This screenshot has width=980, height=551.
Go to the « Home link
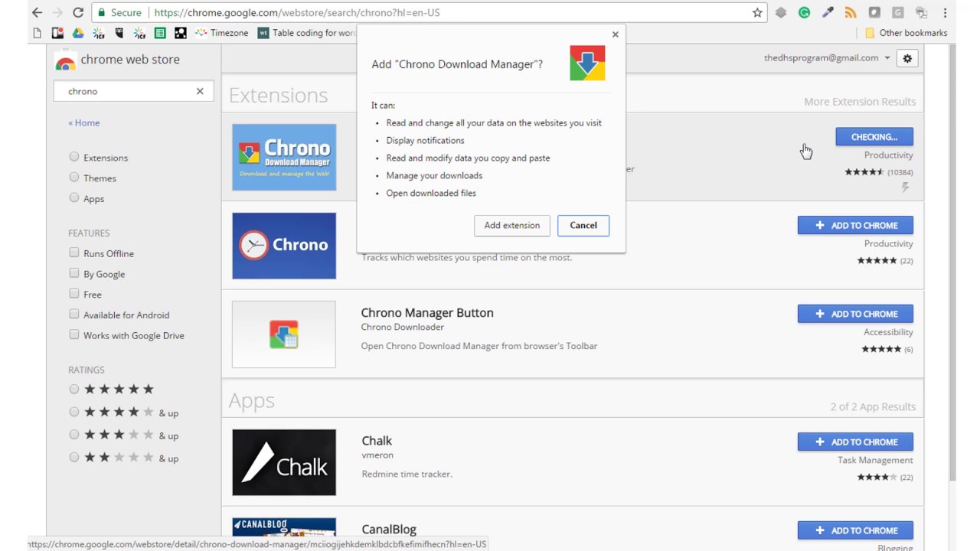coord(83,122)
